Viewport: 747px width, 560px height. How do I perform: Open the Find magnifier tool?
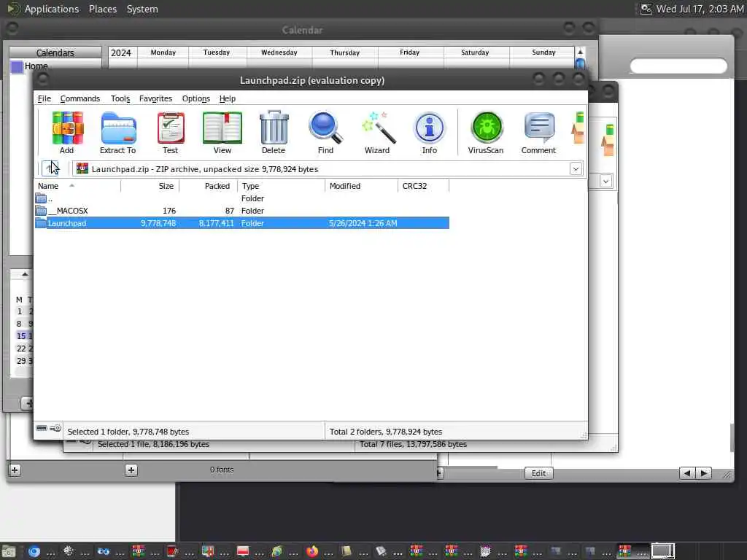pos(325,132)
